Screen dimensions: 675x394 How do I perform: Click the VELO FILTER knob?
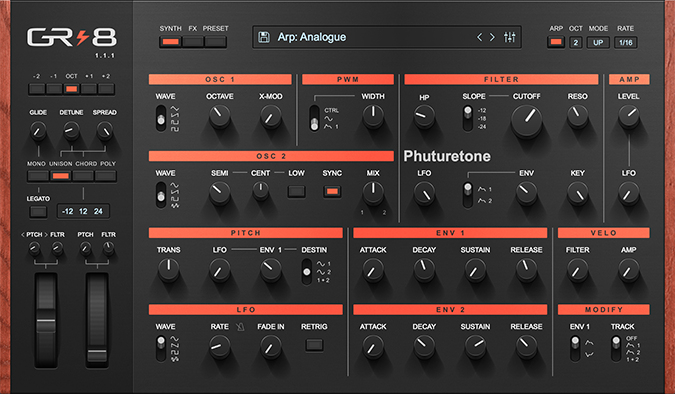point(578,270)
